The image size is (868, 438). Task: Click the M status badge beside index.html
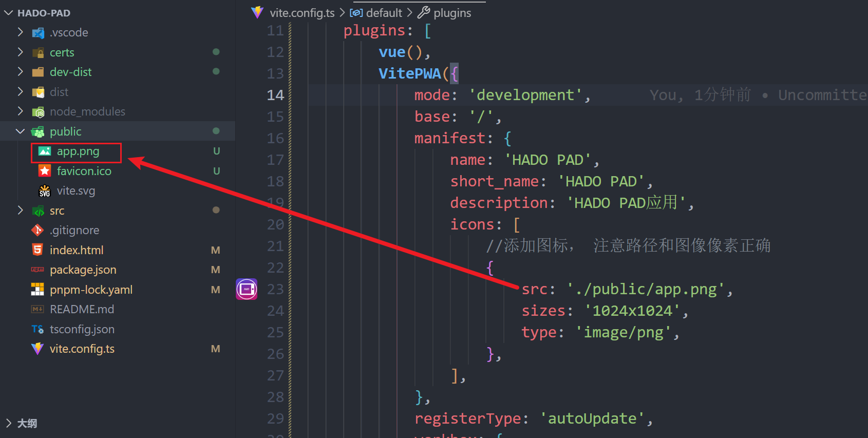tap(216, 250)
